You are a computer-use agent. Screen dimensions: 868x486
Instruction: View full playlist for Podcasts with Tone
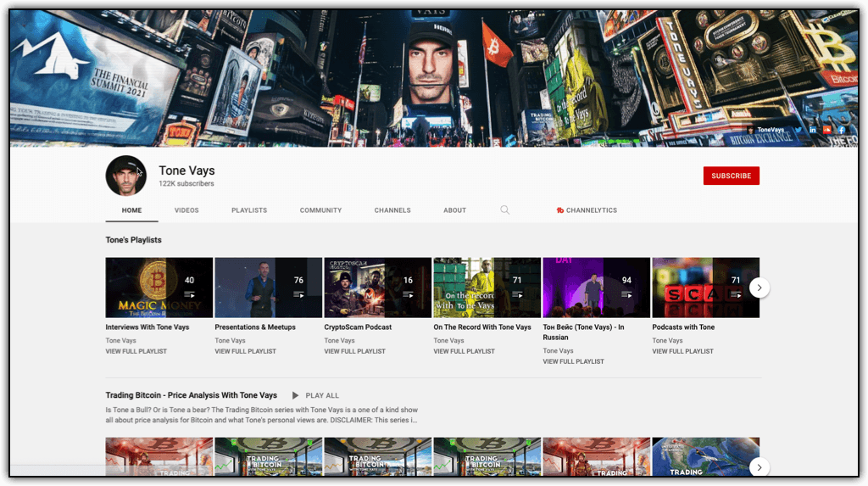682,351
